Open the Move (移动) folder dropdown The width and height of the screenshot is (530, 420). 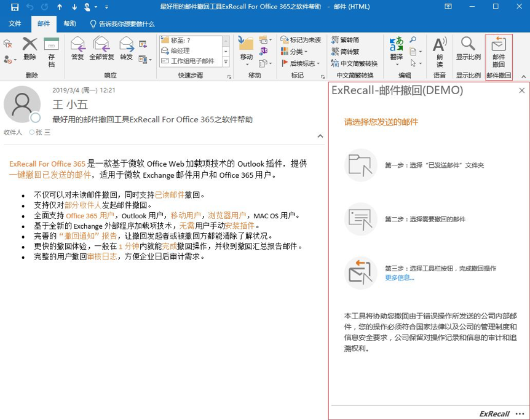(x=247, y=51)
